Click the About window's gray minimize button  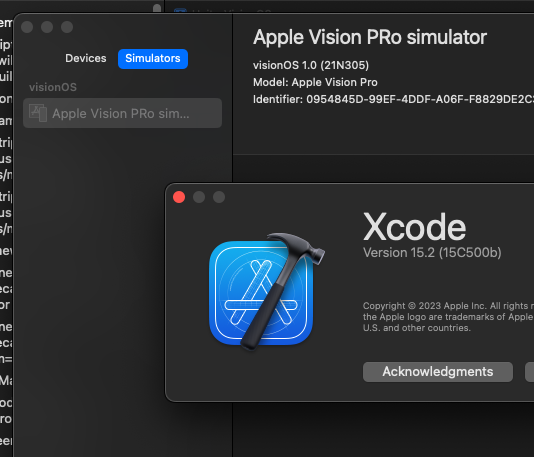click(x=199, y=197)
